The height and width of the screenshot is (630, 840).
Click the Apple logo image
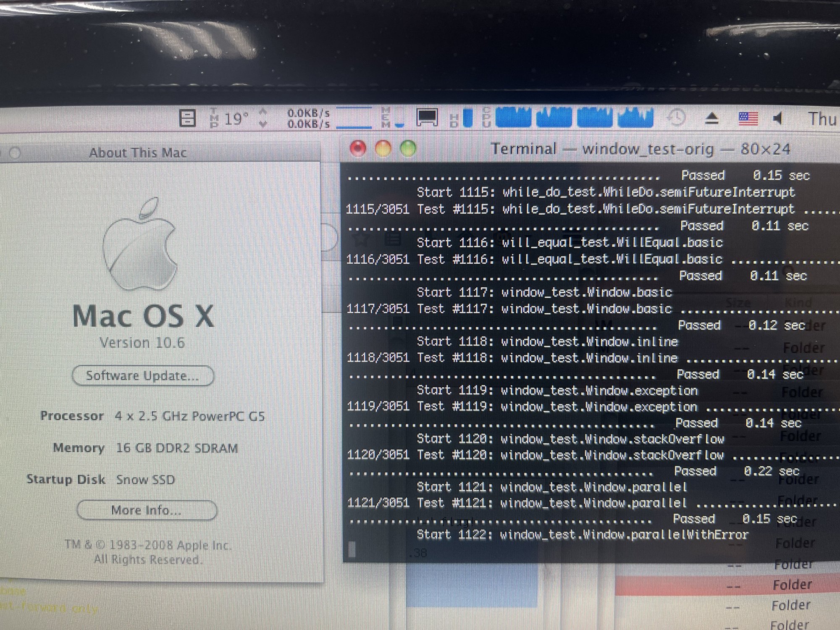[x=140, y=244]
